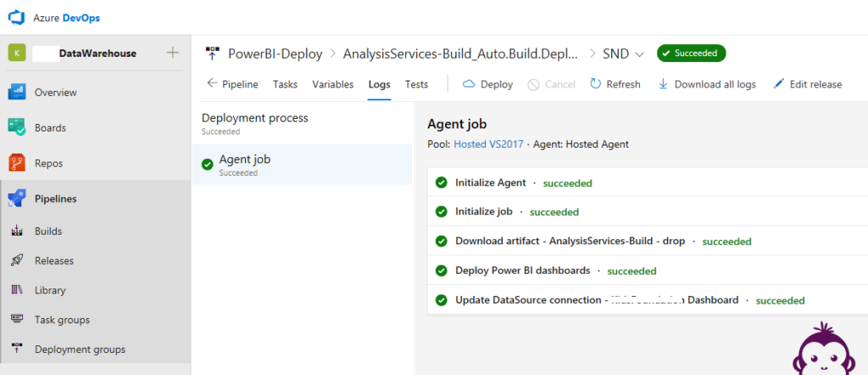Open Releases under Pipelines
Screen dimensions: 868x375
click(x=54, y=260)
